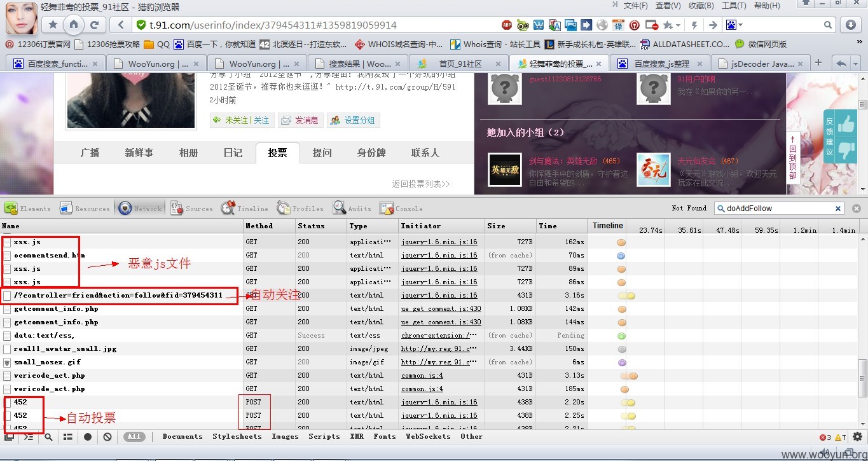The image size is (868, 461).
Task: Toggle small resource rows list icon
Action: 68,437
